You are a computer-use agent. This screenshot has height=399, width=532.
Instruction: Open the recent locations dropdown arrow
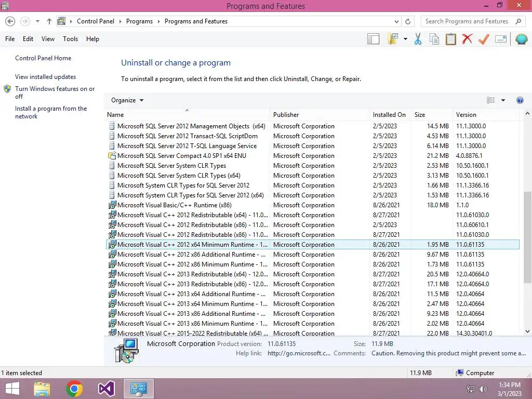point(37,21)
